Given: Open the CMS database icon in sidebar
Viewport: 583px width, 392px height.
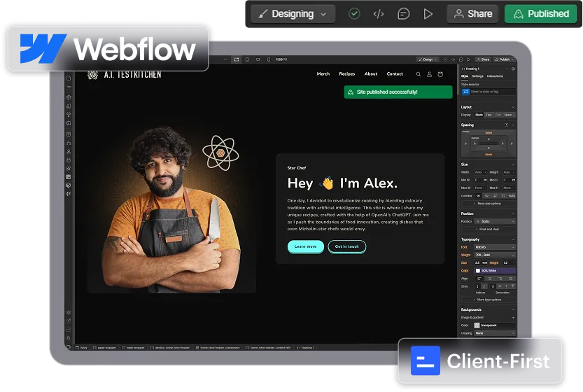Looking at the screenshot, I should tap(69, 134).
